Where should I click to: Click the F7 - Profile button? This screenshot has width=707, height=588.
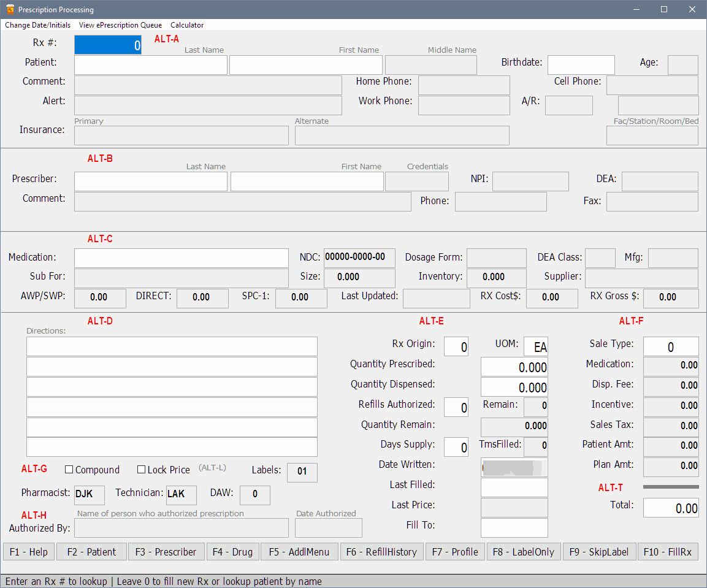[456, 551]
